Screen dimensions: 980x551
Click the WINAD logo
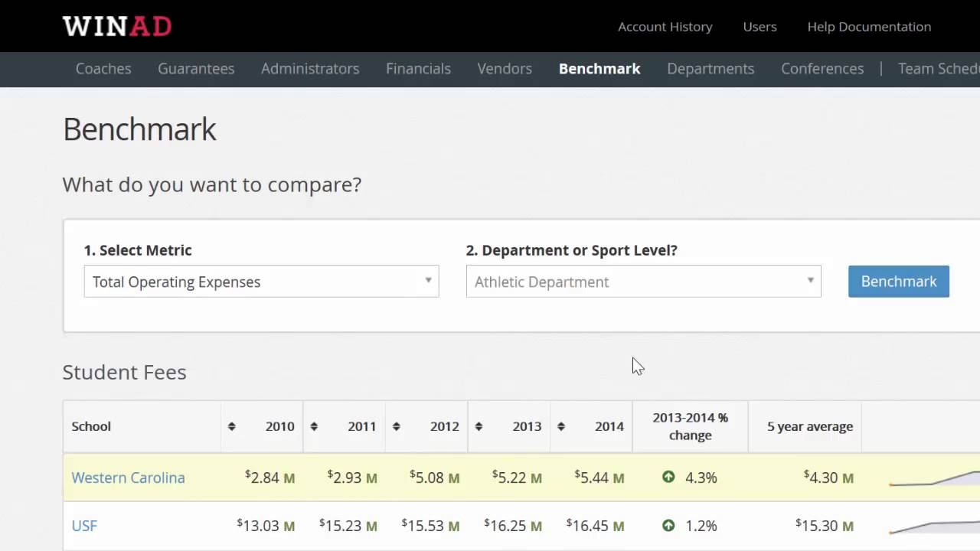tap(117, 27)
